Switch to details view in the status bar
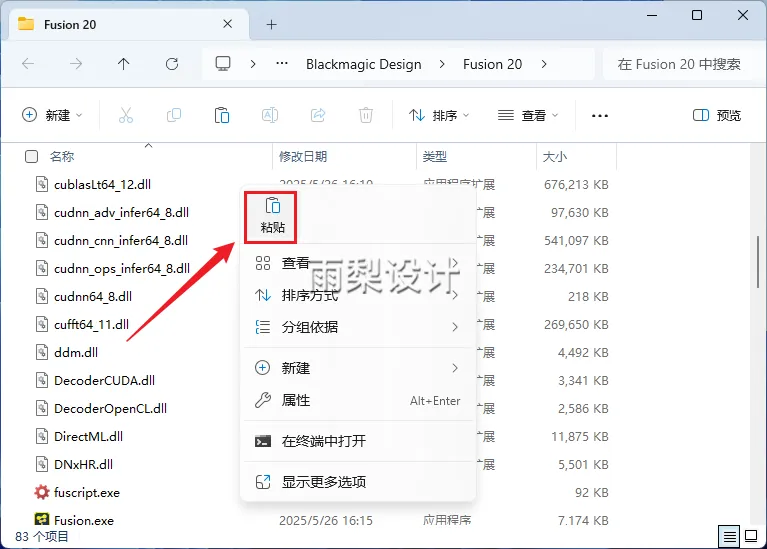767x549 pixels. coord(729,537)
